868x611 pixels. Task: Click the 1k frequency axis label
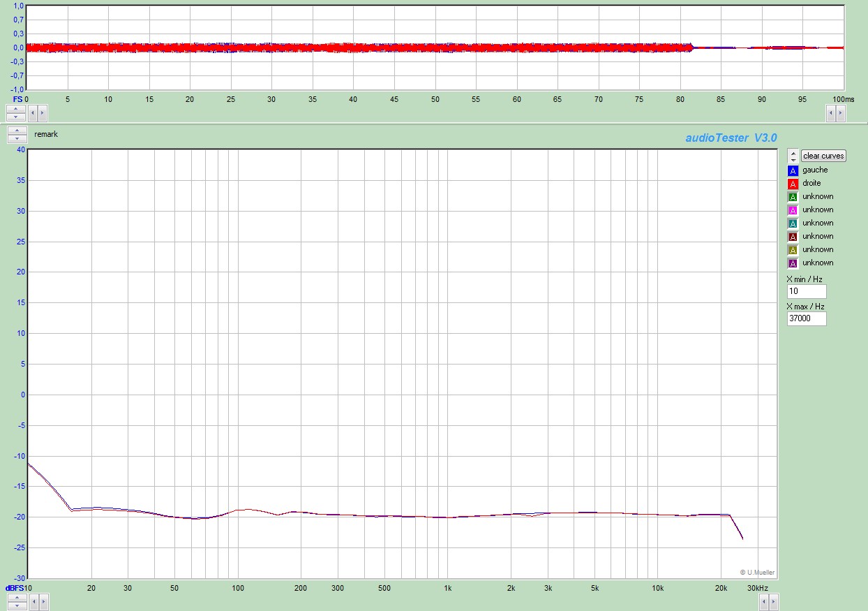[x=448, y=589]
